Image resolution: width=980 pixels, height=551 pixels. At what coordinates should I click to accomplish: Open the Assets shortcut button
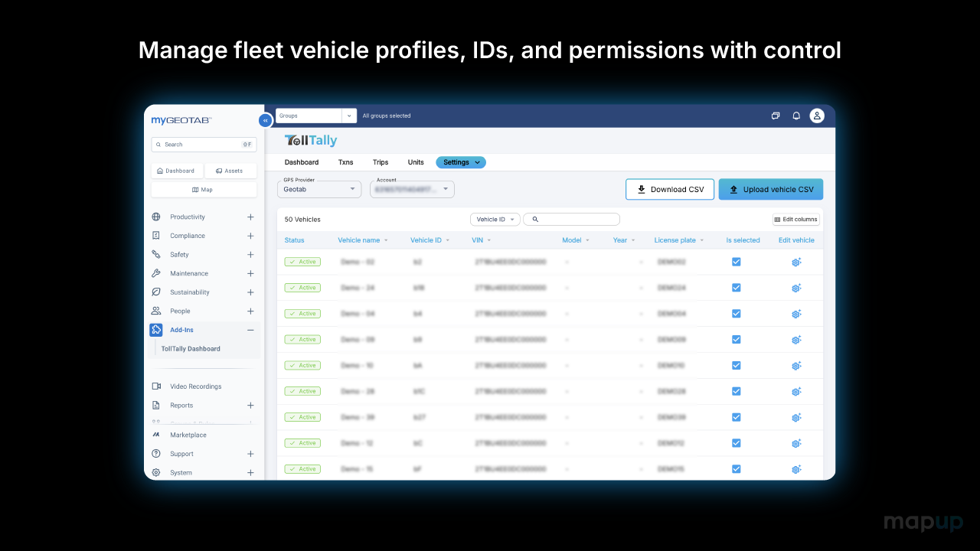coord(230,171)
